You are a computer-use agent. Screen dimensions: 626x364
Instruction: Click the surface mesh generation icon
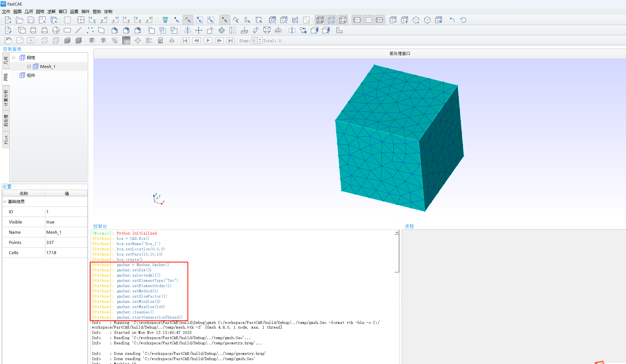(x=272, y=20)
